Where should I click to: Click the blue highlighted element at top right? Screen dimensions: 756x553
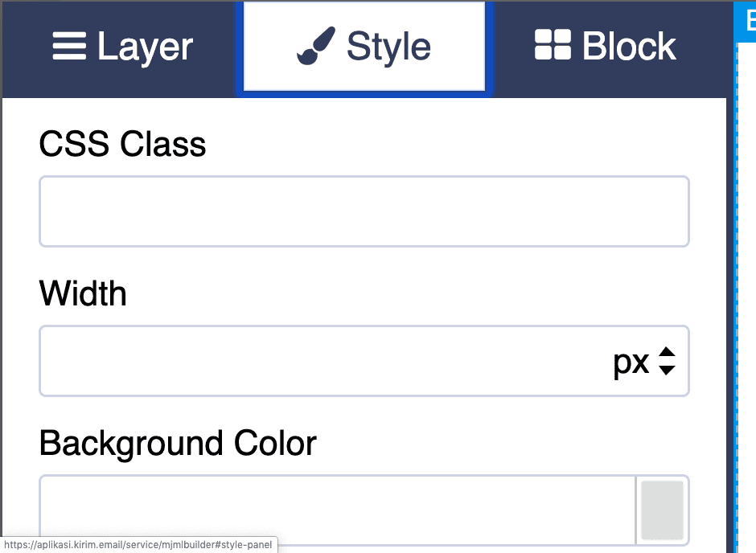[747, 16]
